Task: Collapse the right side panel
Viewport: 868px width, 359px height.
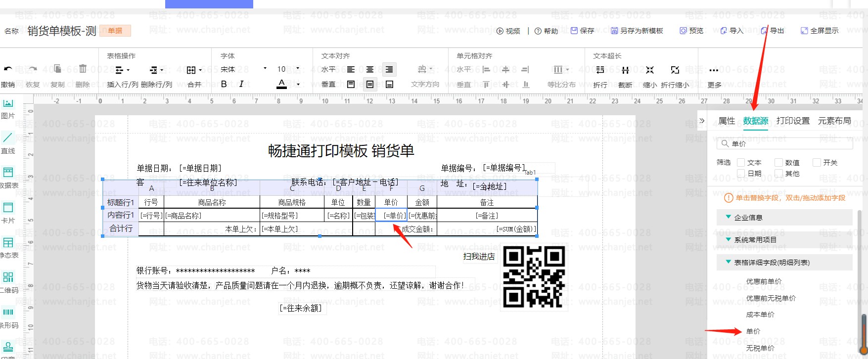Action: (x=702, y=121)
